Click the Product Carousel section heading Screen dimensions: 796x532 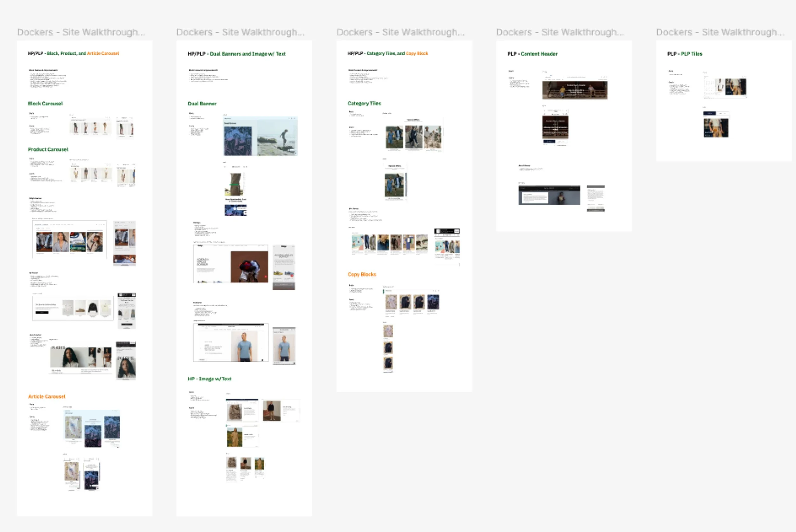coord(48,149)
